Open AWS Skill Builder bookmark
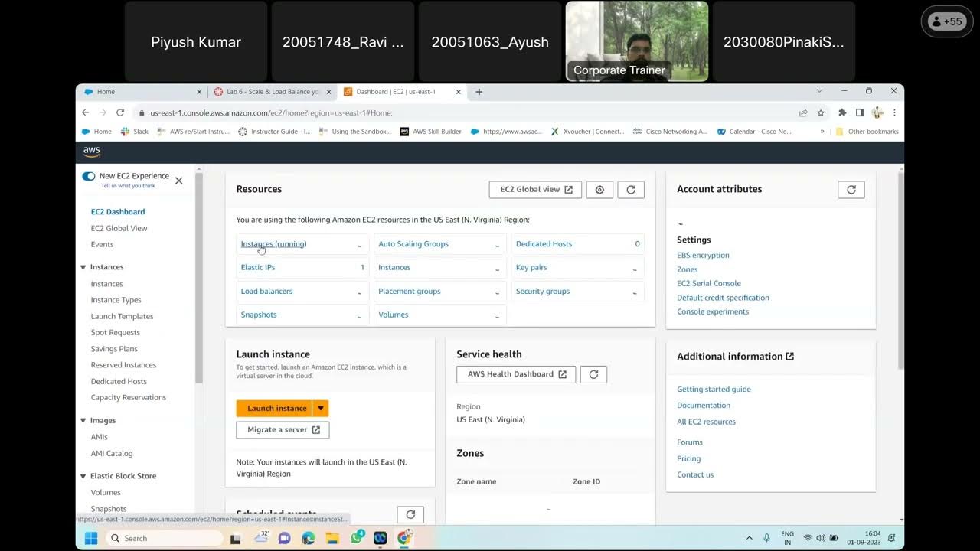 [x=431, y=132]
